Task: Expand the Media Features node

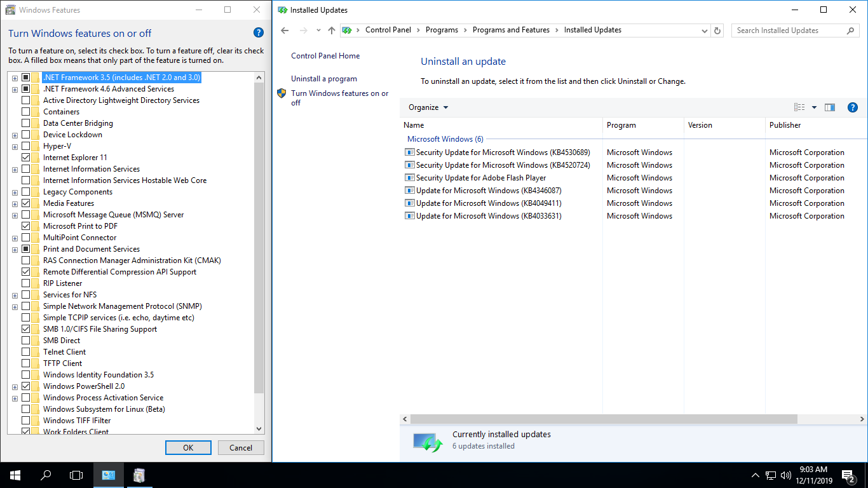Action: 15,204
